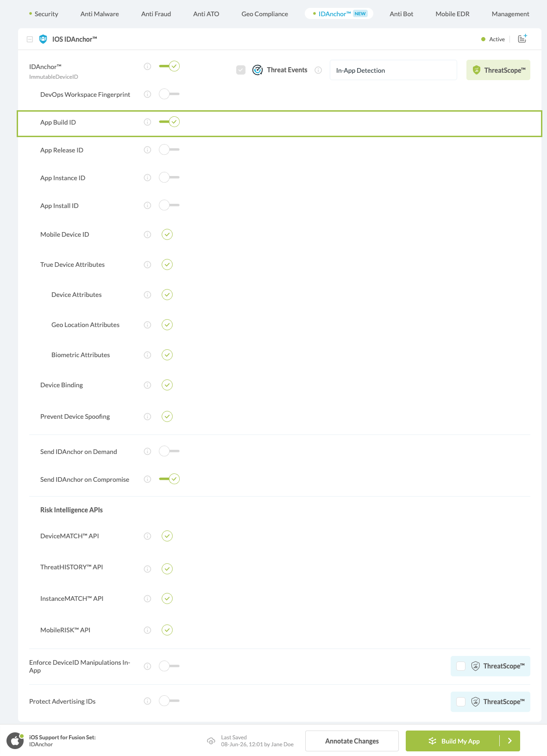Disable Send IDAnchor on Compromise toggle

pos(169,479)
